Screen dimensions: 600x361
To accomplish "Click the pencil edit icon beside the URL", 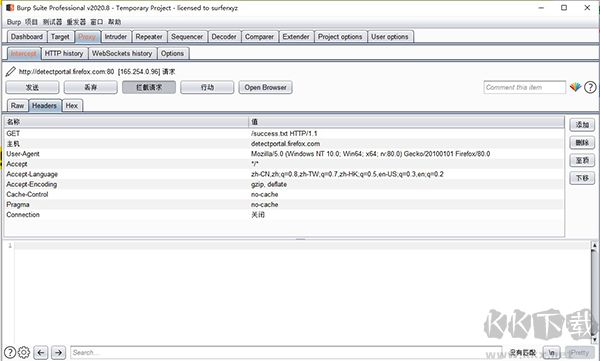I will coord(11,72).
